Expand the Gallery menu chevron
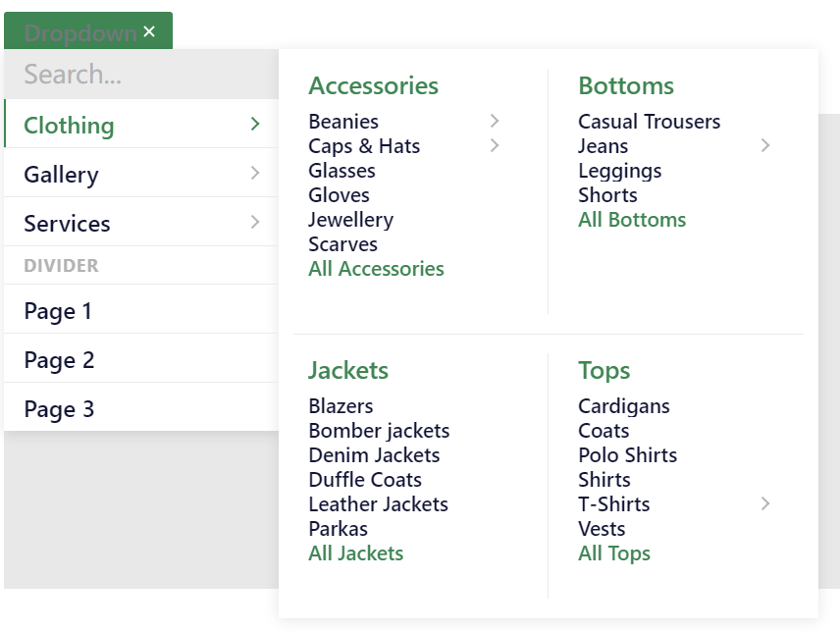The width and height of the screenshot is (840, 632). point(255,173)
